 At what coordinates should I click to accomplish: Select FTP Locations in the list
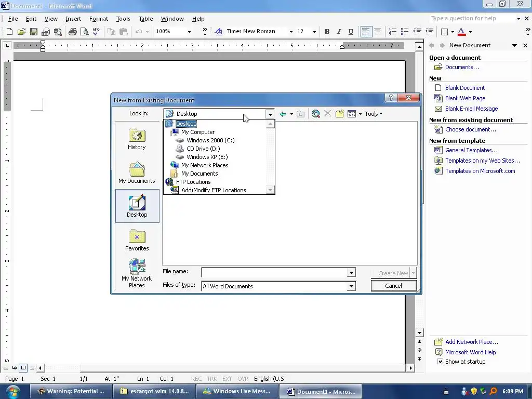pyautogui.click(x=193, y=182)
